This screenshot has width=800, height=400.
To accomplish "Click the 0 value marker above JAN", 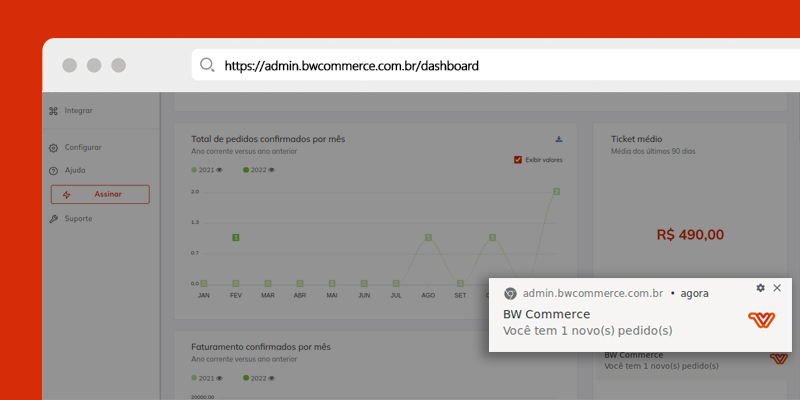I will 204,283.
